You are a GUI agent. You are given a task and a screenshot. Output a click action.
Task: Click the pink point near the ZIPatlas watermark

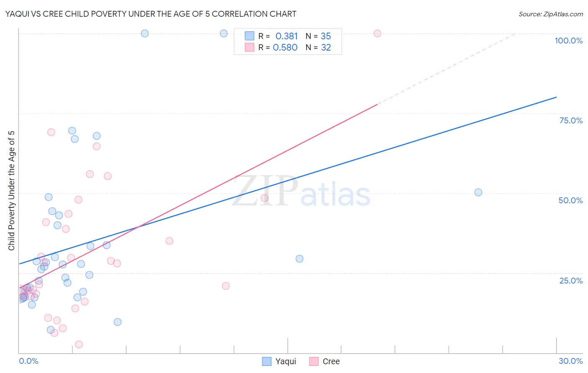[264, 198]
